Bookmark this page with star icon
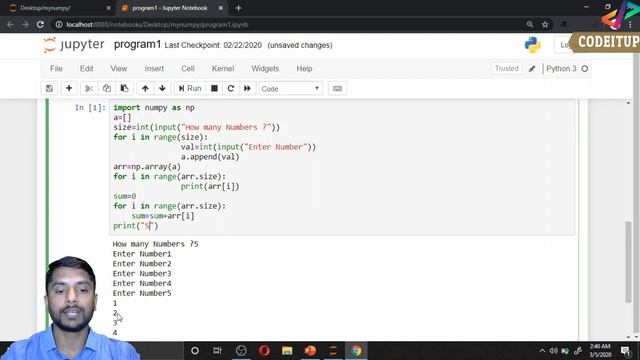The height and width of the screenshot is (360, 640). point(545,24)
